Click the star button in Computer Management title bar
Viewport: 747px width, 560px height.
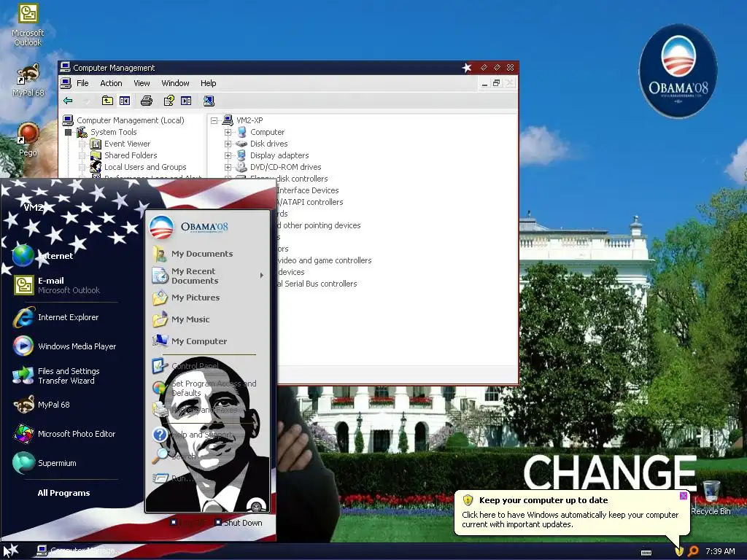coord(467,68)
